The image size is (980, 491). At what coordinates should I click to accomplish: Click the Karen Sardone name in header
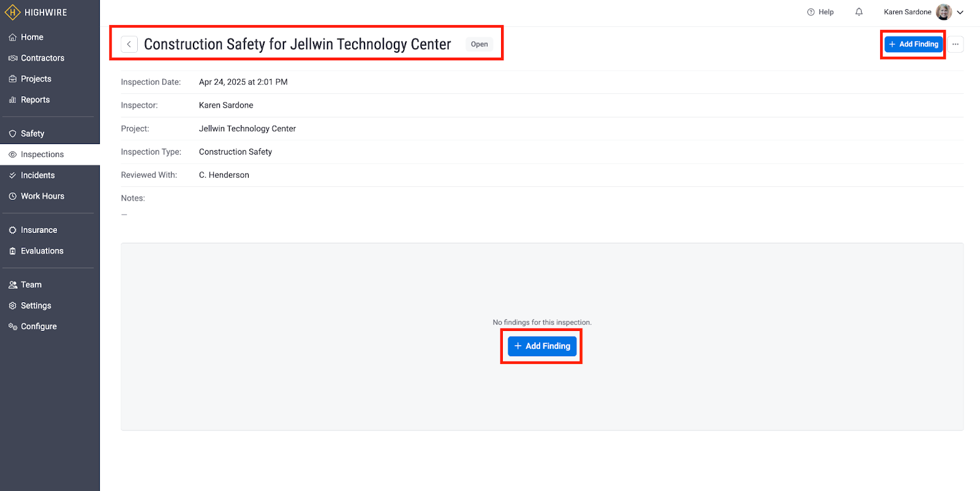pyautogui.click(x=907, y=12)
